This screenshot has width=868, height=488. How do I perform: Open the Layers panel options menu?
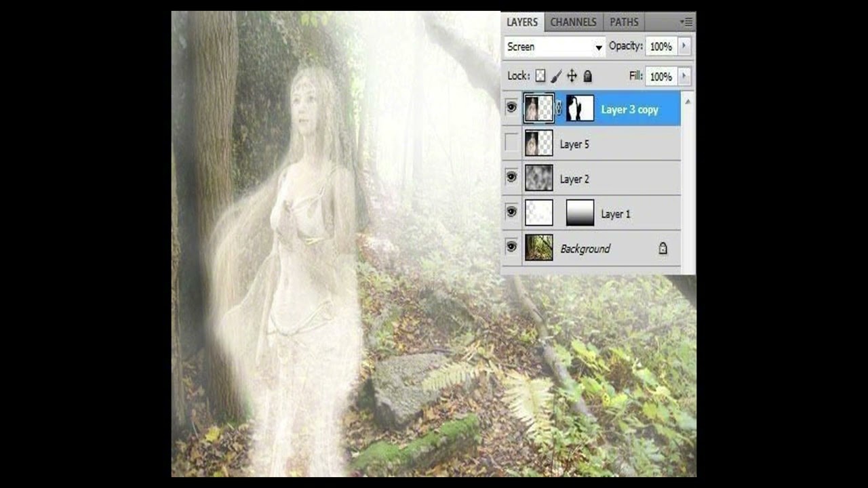click(686, 22)
